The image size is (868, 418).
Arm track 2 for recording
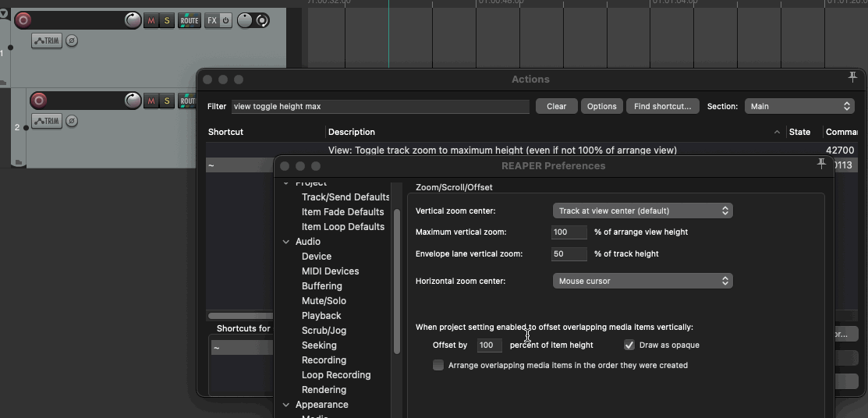[x=38, y=100]
